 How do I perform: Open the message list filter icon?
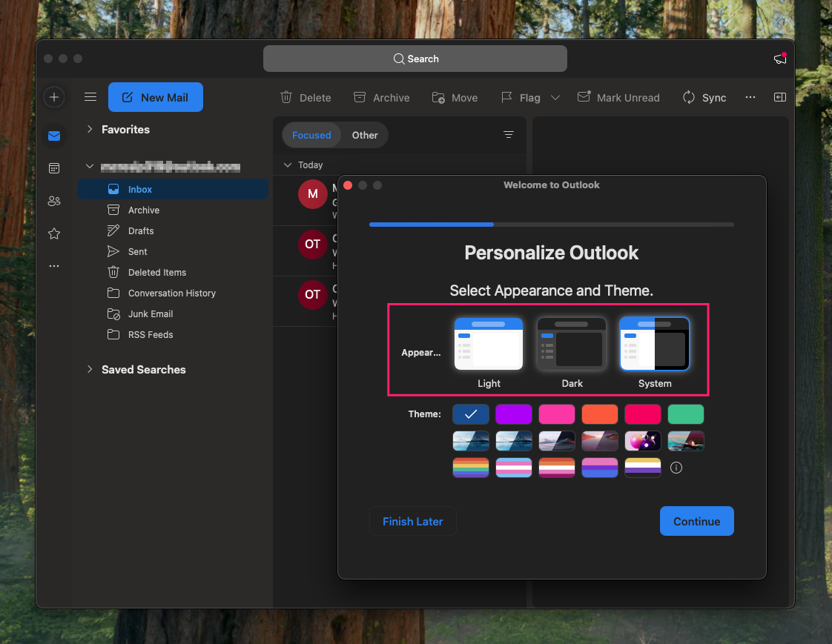point(509,135)
